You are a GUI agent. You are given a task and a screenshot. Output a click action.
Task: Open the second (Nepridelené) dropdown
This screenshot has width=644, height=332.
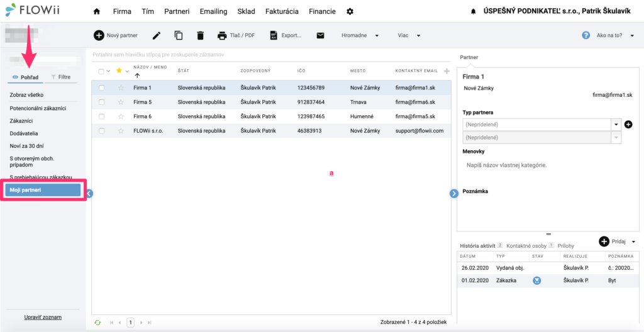616,138
